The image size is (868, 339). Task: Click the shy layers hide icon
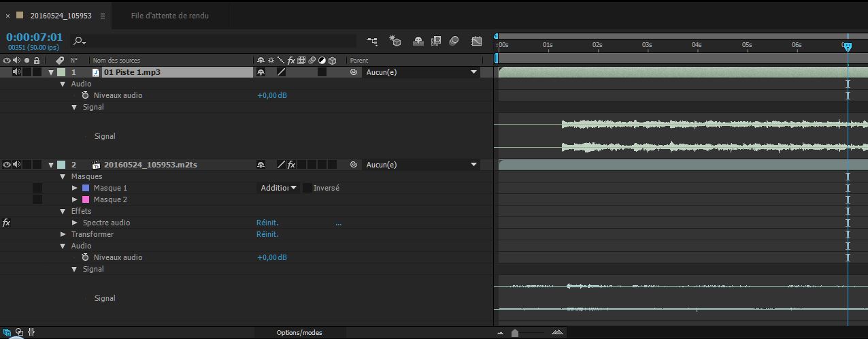click(418, 42)
